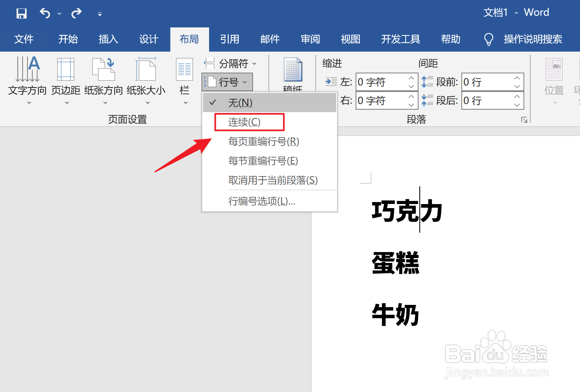This screenshot has width=580, height=392.
Task: Redo the last action
Action: [x=76, y=13]
